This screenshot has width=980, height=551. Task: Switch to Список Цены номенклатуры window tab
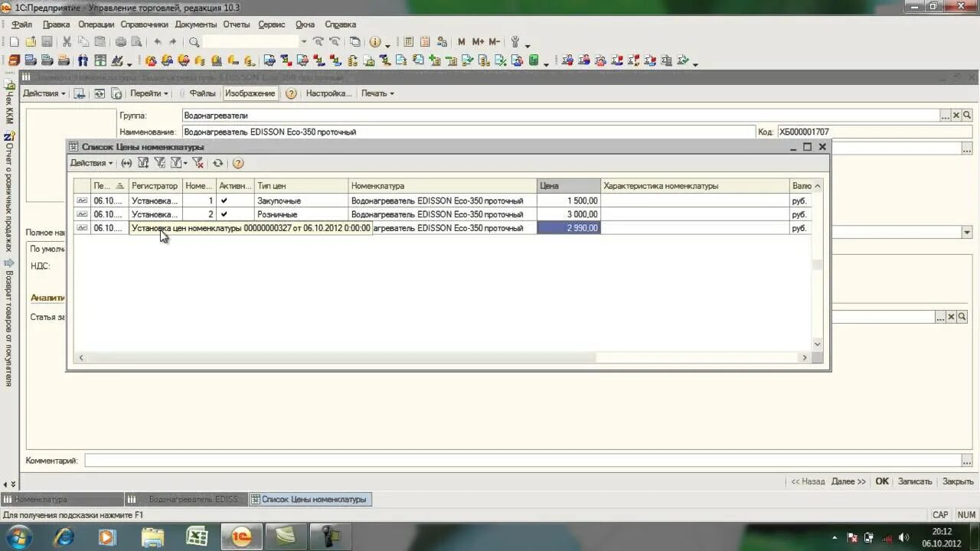coord(310,499)
